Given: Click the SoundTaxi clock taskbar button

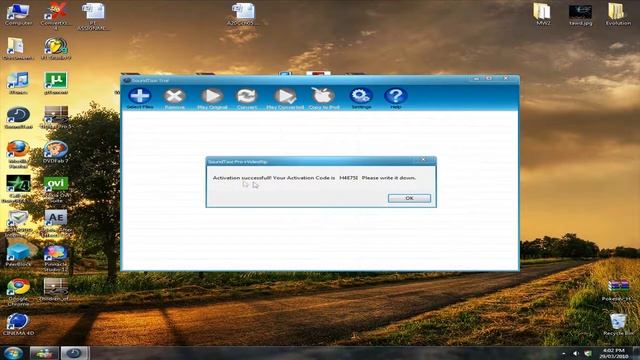Looking at the screenshot, I should coord(74,353).
